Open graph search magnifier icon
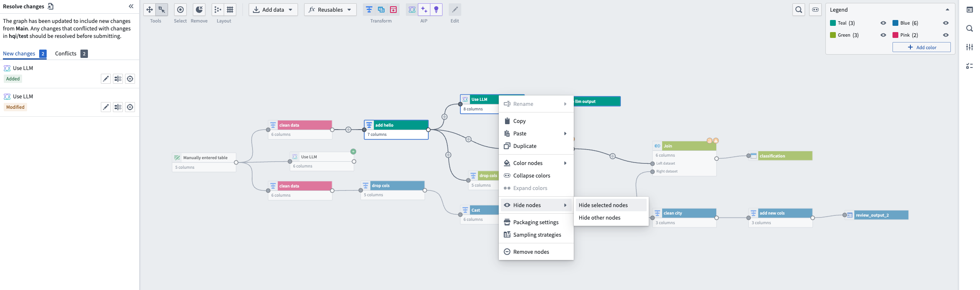 [x=799, y=10]
